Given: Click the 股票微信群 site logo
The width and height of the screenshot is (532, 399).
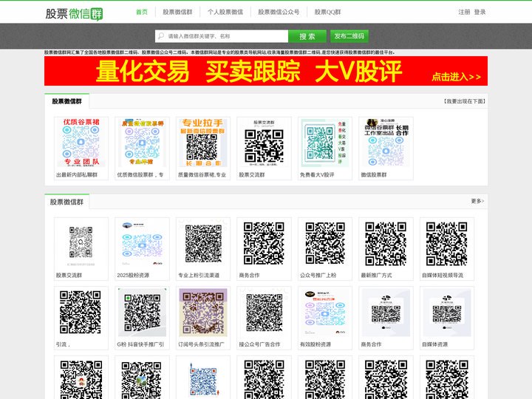Looking at the screenshot, I should click(x=74, y=14).
